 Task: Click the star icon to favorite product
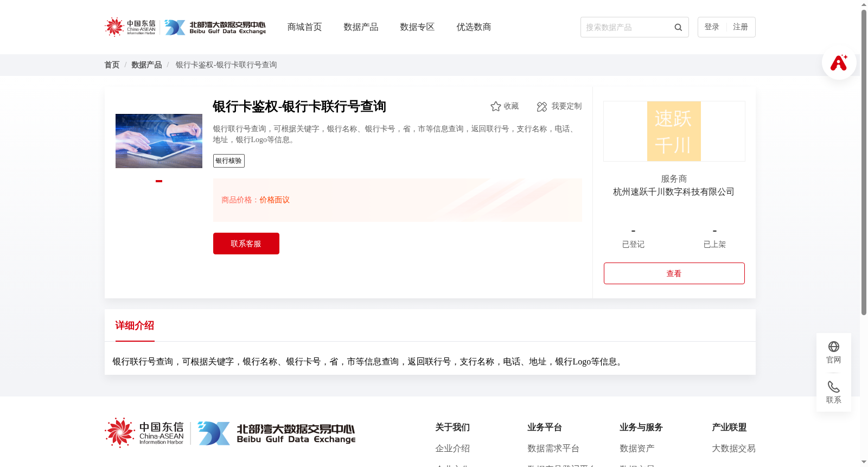tap(495, 106)
